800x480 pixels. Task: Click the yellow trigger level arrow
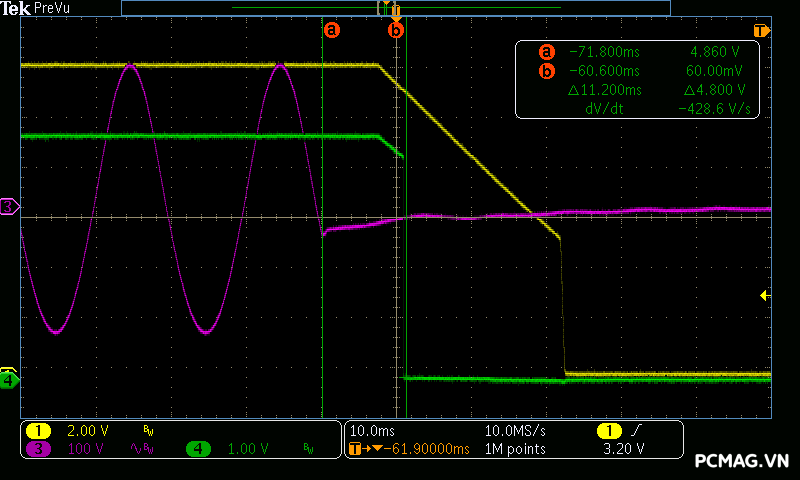click(x=764, y=295)
